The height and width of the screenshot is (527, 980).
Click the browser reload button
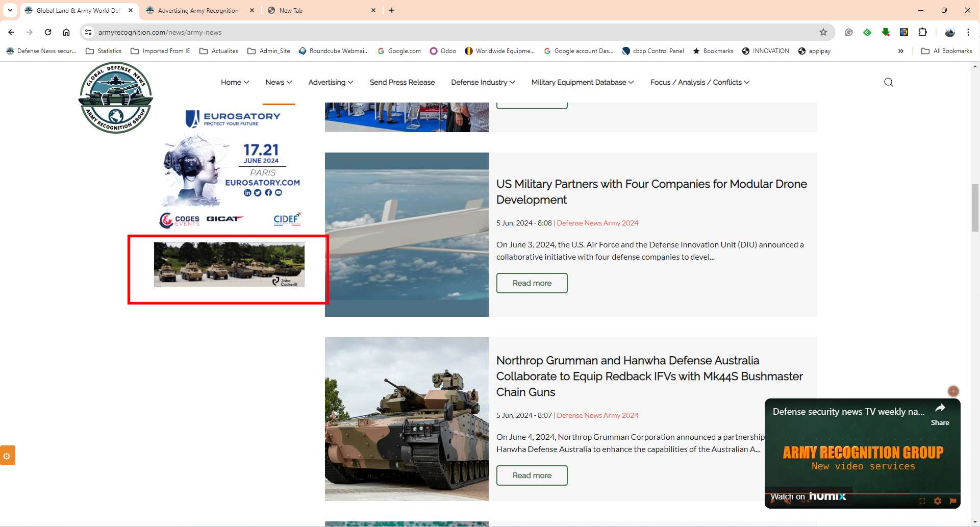[48, 32]
